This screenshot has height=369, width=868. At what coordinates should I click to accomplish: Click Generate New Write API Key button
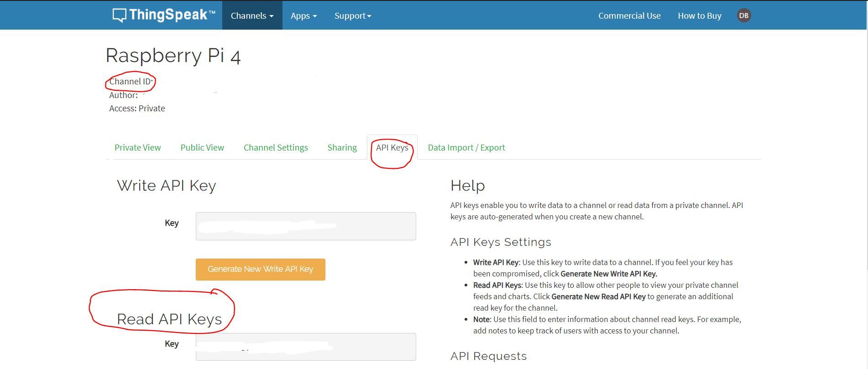pyautogui.click(x=260, y=269)
